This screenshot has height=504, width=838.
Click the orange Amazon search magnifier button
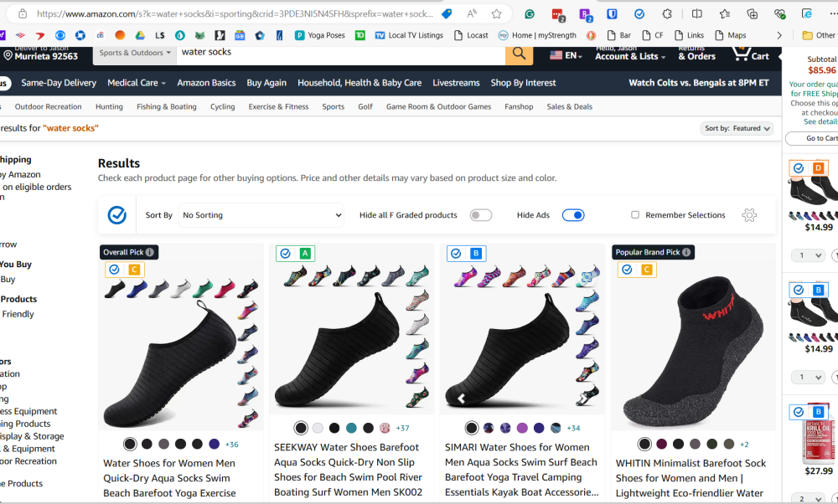[x=519, y=54]
